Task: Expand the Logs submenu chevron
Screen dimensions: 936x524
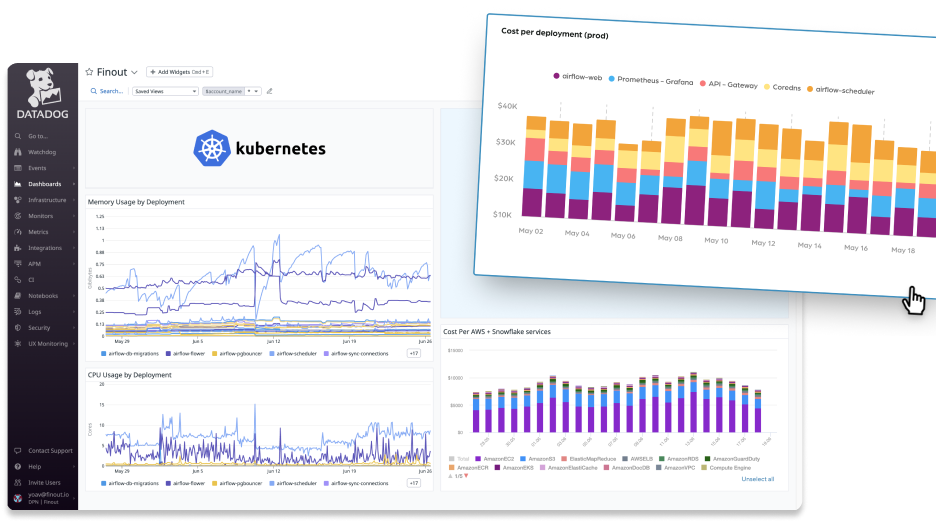Action: [74, 312]
